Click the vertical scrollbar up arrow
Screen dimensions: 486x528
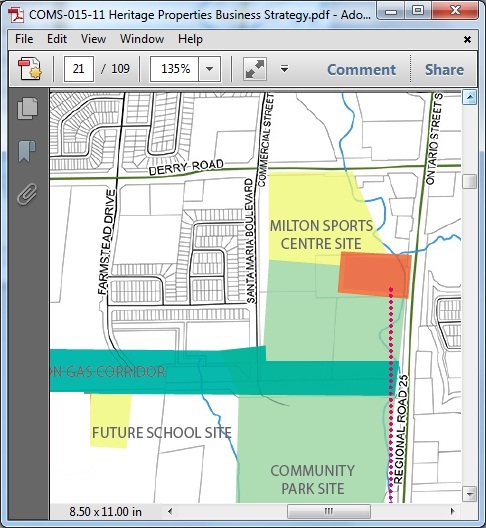[469, 98]
